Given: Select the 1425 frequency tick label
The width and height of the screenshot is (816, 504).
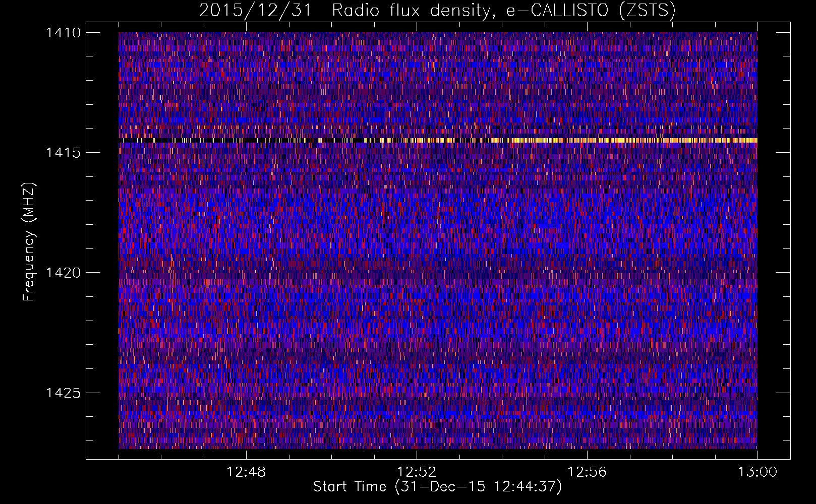Looking at the screenshot, I should click(x=63, y=393).
